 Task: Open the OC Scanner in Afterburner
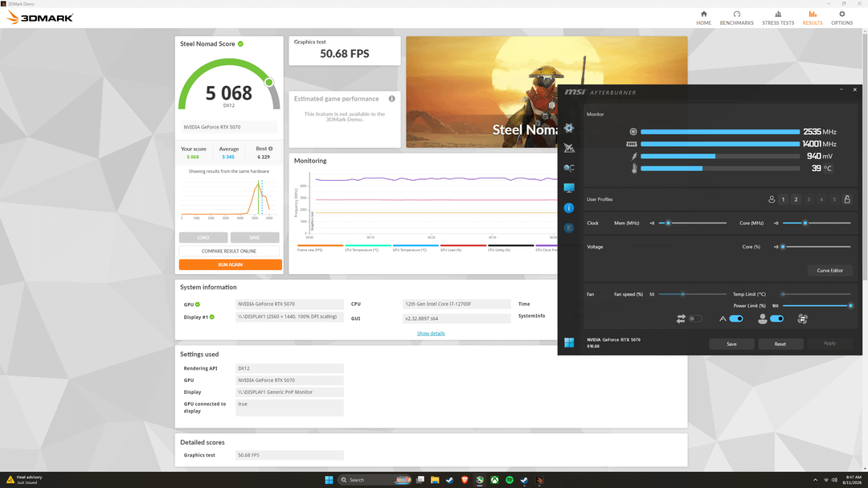[x=568, y=168]
